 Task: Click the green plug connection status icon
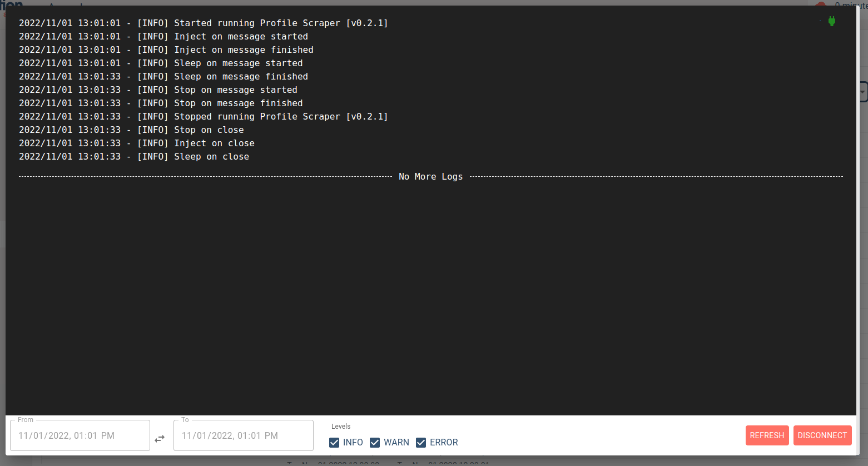click(832, 21)
